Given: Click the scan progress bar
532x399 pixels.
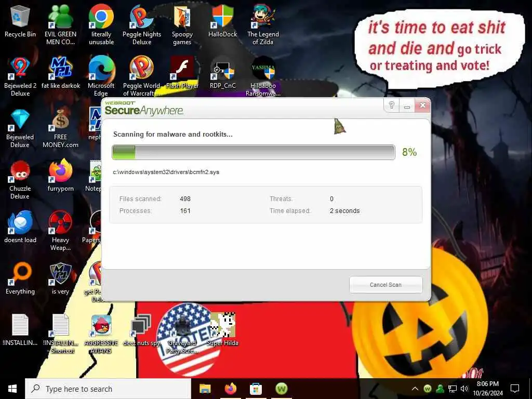Looking at the screenshot, I should click(254, 152).
